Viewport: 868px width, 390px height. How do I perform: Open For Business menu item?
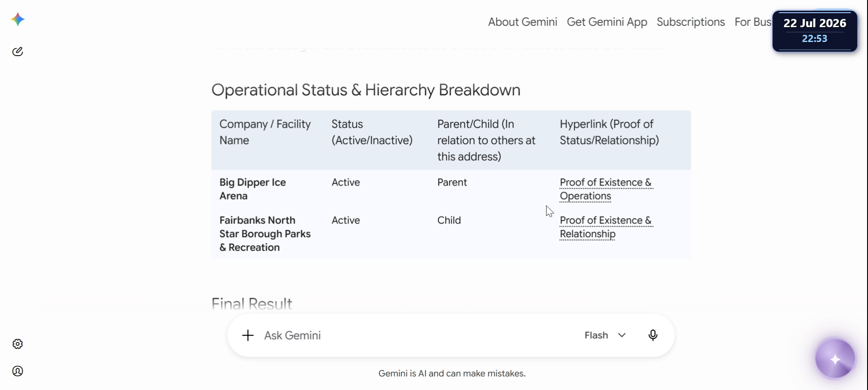(753, 22)
